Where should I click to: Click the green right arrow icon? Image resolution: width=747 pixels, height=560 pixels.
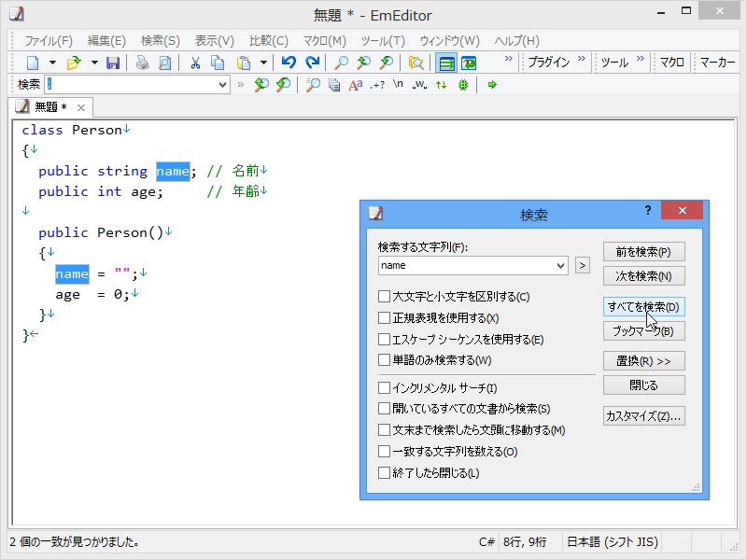click(x=492, y=85)
